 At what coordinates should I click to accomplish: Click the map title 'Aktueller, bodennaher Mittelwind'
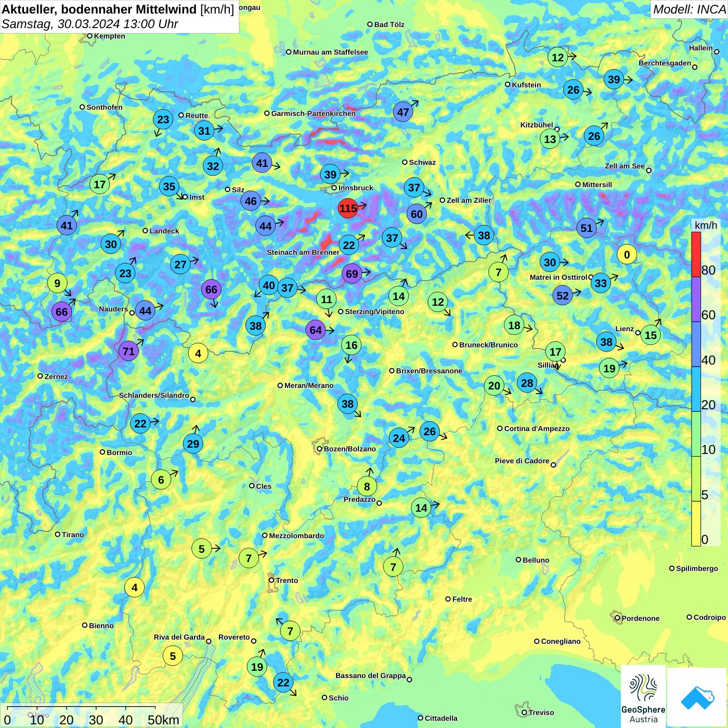pyautogui.click(x=99, y=9)
